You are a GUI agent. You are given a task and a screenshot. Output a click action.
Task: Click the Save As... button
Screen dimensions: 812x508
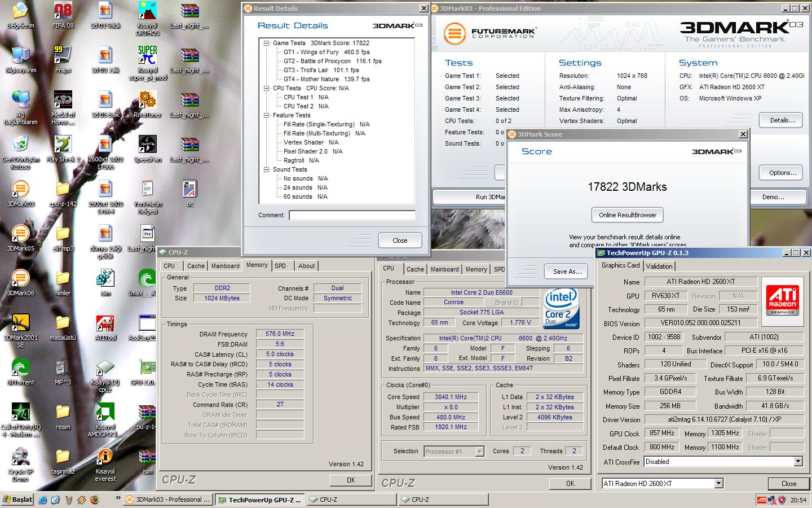point(567,271)
